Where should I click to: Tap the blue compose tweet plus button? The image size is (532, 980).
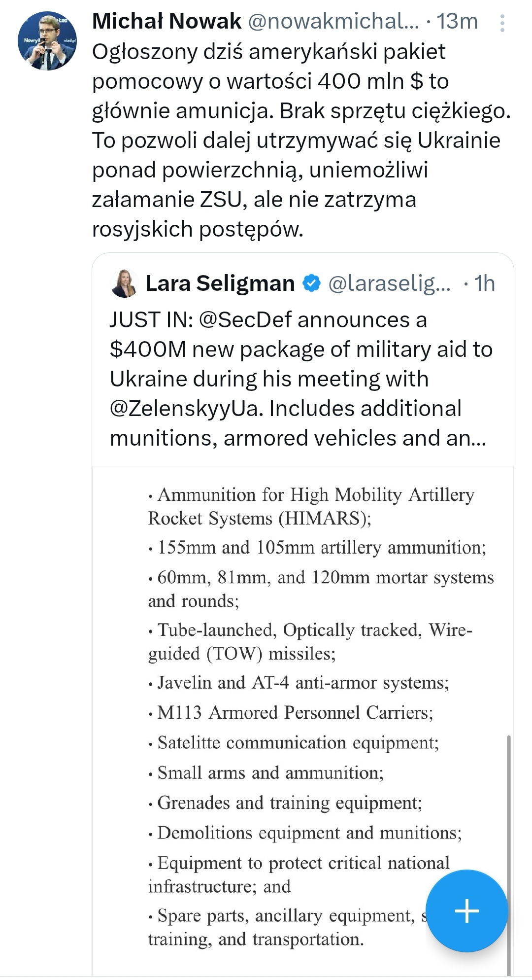[466, 910]
